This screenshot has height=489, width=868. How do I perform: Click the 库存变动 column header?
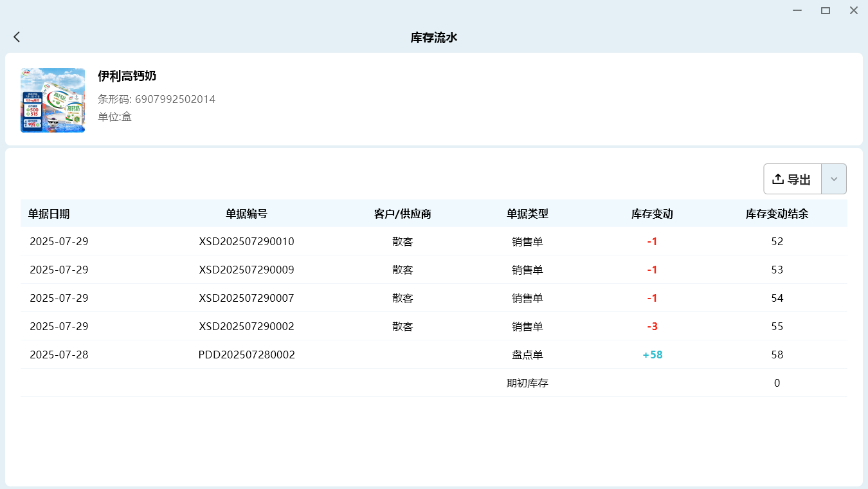(x=652, y=214)
